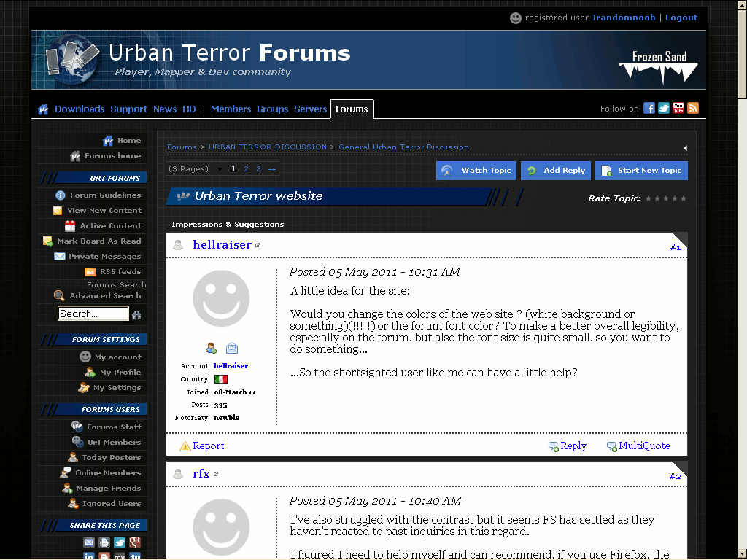Open the Servers menu item
747x560 pixels.
[311, 109]
